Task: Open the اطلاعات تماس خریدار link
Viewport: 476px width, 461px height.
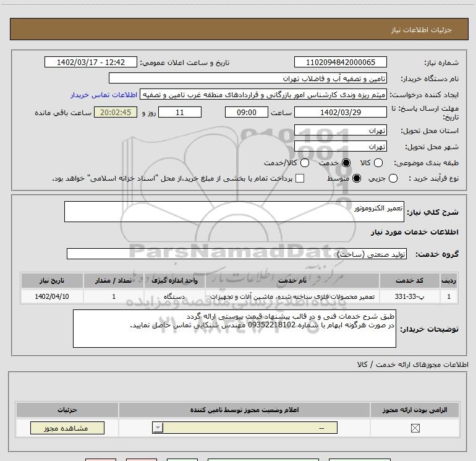Action: point(104,95)
